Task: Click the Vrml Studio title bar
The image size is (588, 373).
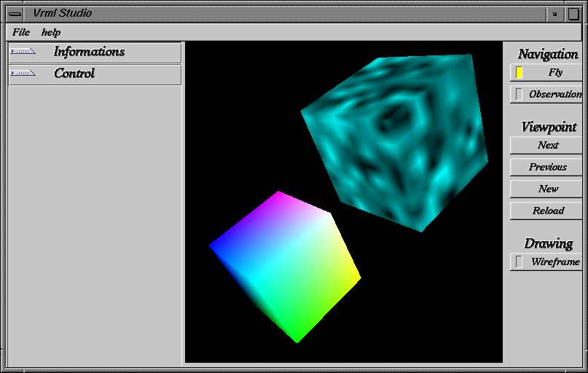Action: [x=285, y=15]
